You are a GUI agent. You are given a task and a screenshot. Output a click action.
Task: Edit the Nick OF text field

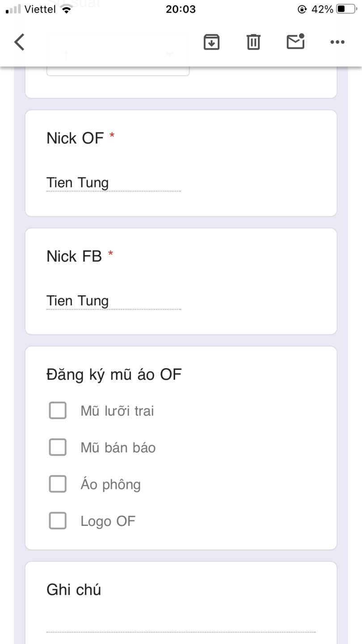tap(114, 183)
